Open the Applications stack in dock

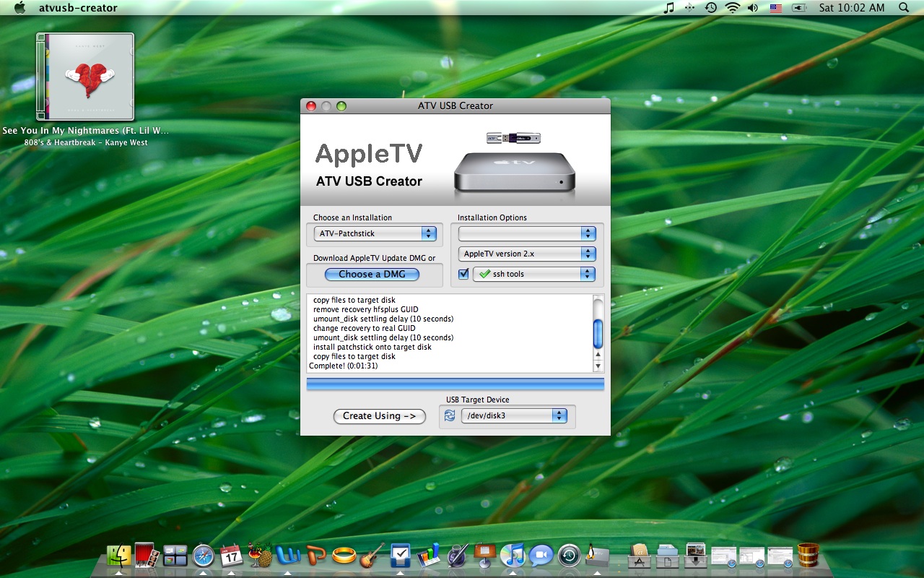pos(640,555)
